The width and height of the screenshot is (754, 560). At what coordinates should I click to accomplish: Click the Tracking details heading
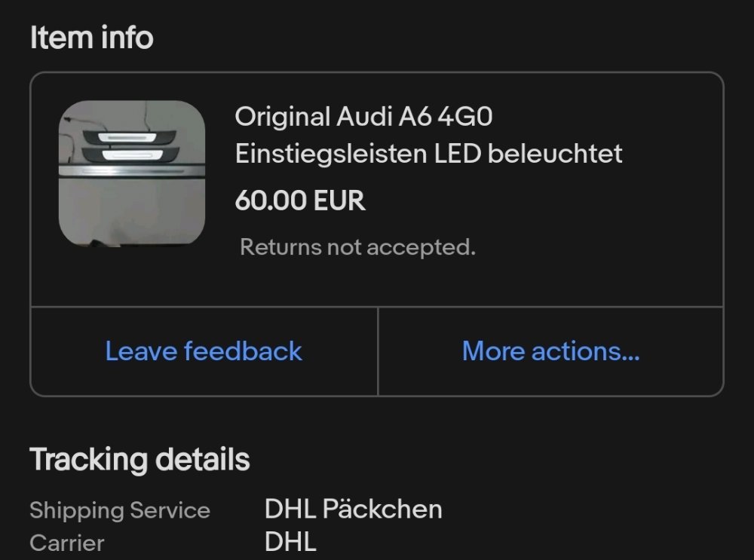(139, 460)
